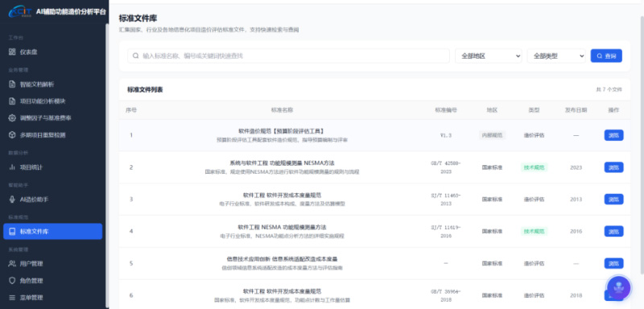The width and height of the screenshot is (644, 309).
Task: Click the page vertical scrollbar
Action: pyautogui.click(x=642, y=146)
